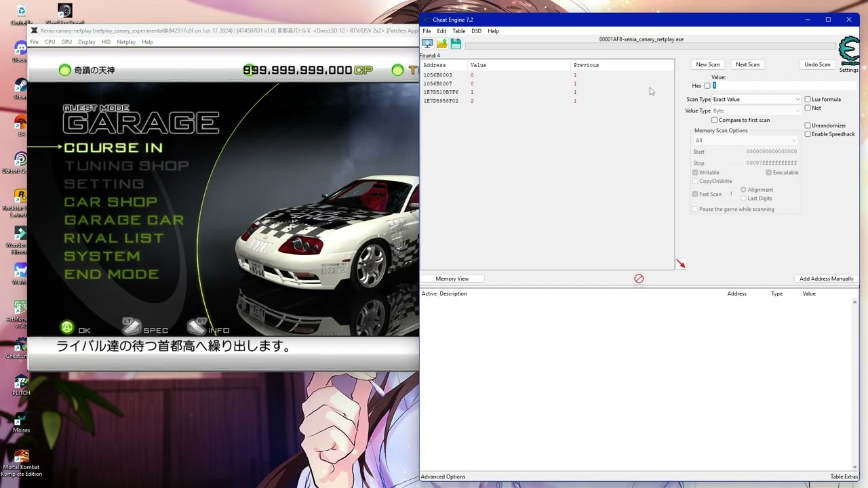
Task: Open the PLITCH desktop icon
Action: tap(21, 386)
